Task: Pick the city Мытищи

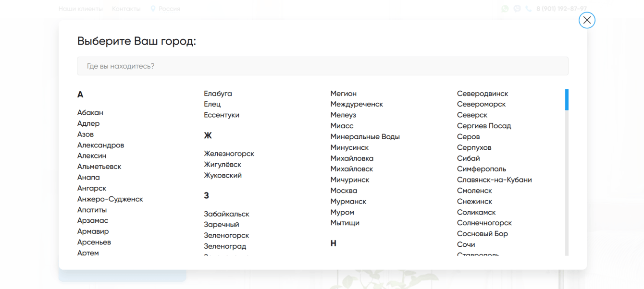Action: 345,223
